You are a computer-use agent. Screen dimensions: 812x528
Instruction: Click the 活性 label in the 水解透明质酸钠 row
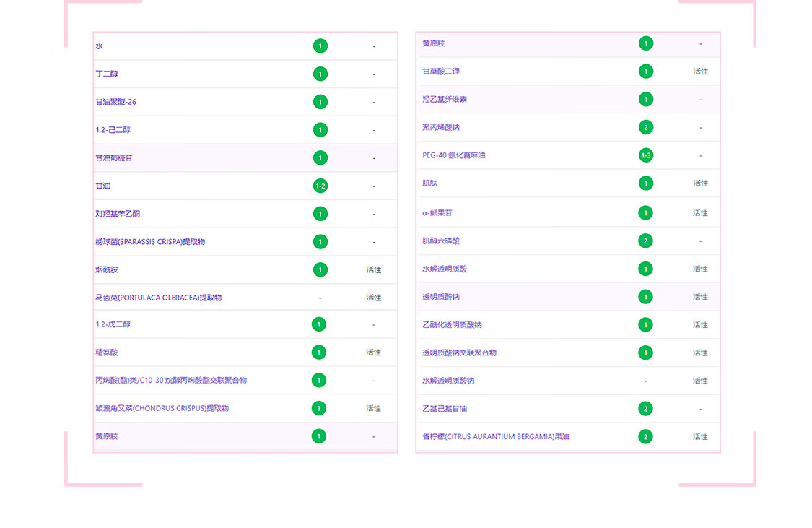[x=700, y=381]
